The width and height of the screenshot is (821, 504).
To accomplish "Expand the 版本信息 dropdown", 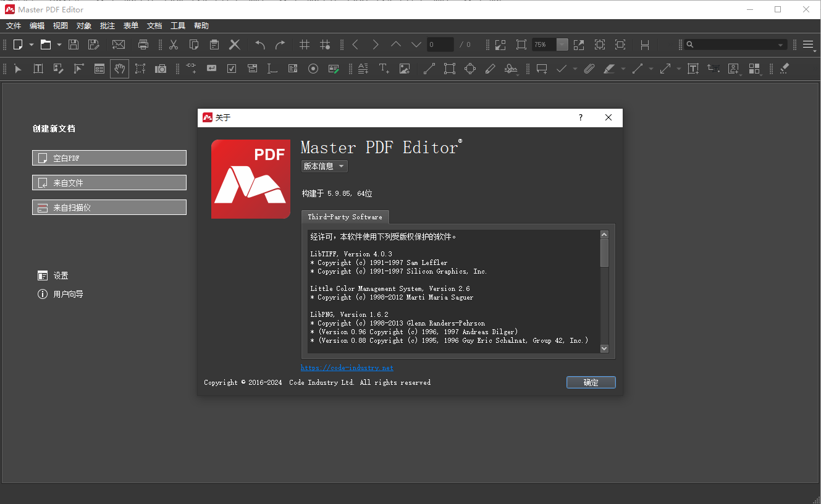I will point(324,166).
